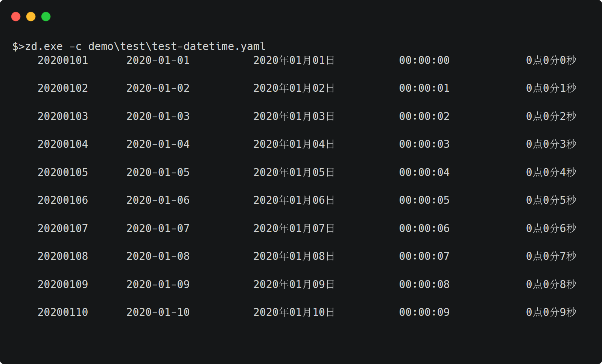Click the text 0点0分0秒
The height and width of the screenshot is (364, 602).
[x=551, y=60]
